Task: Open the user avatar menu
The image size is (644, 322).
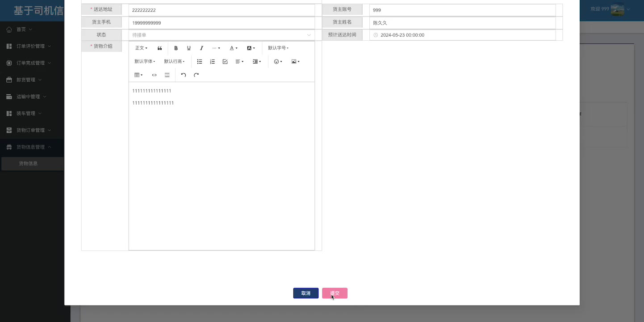Action: 617,9
